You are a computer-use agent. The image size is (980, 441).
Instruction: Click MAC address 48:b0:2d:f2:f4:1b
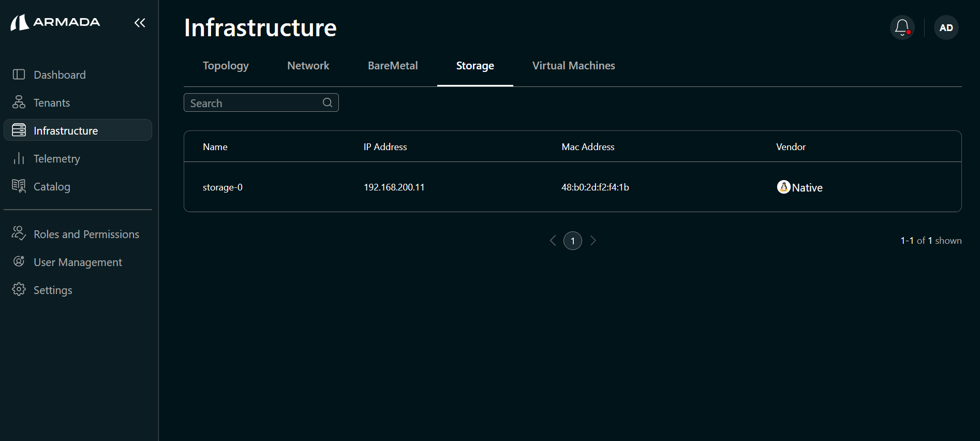[x=596, y=187]
